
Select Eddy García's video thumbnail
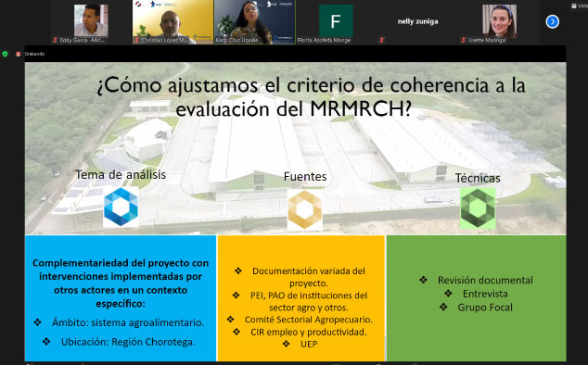pyautogui.click(x=91, y=21)
